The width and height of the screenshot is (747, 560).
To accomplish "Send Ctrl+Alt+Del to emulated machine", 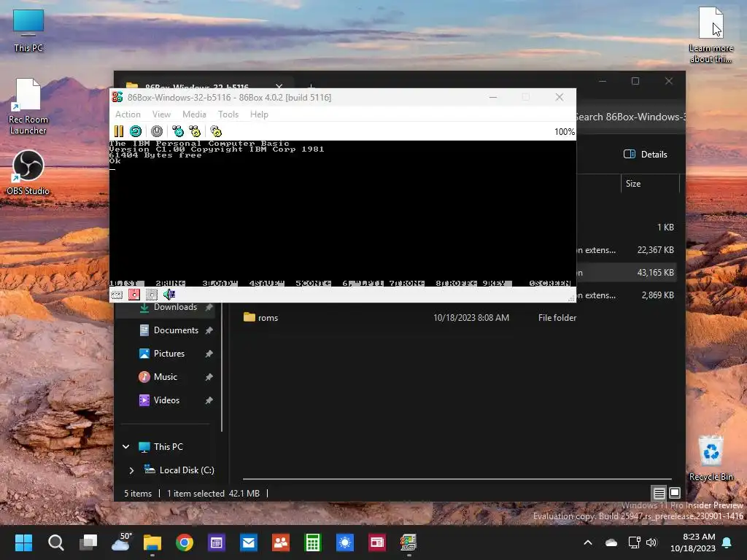I will 178,131.
